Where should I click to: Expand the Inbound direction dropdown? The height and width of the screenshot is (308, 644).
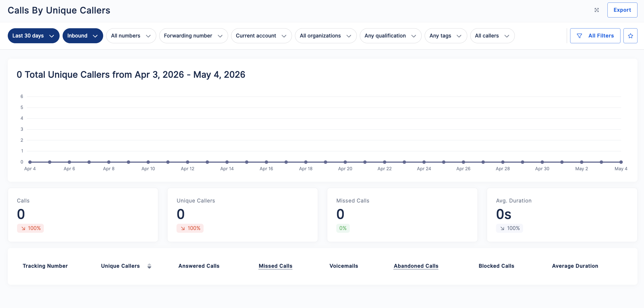(83, 36)
